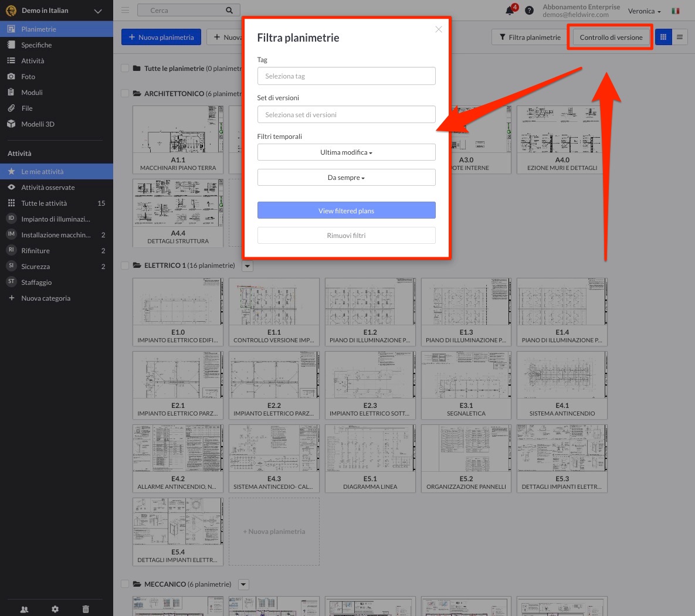The width and height of the screenshot is (695, 616).
Task: Open Specifiche in the sidebar
Action: [56, 45]
